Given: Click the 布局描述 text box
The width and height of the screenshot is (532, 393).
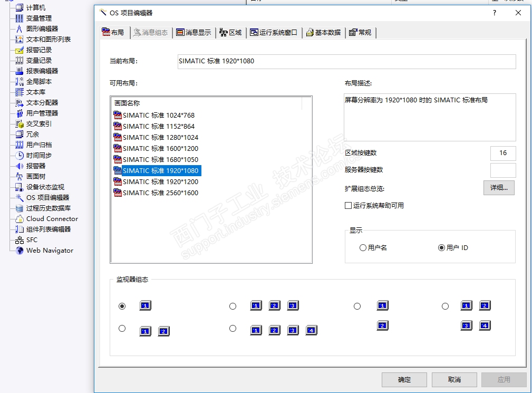Looking at the screenshot, I should (x=430, y=117).
